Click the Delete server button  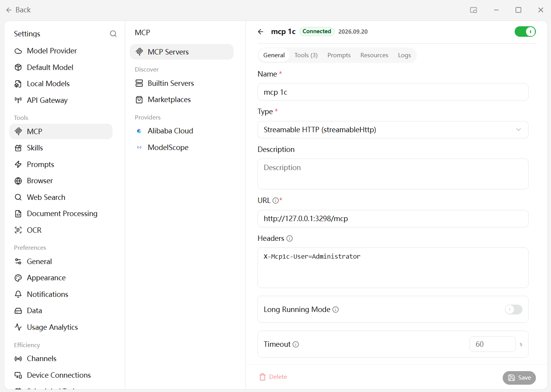click(x=273, y=377)
